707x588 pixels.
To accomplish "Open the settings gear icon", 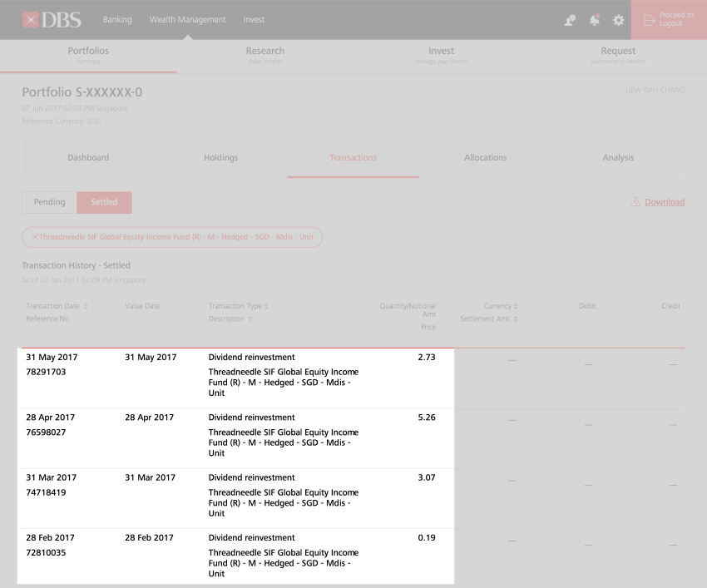I will pyautogui.click(x=619, y=20).
